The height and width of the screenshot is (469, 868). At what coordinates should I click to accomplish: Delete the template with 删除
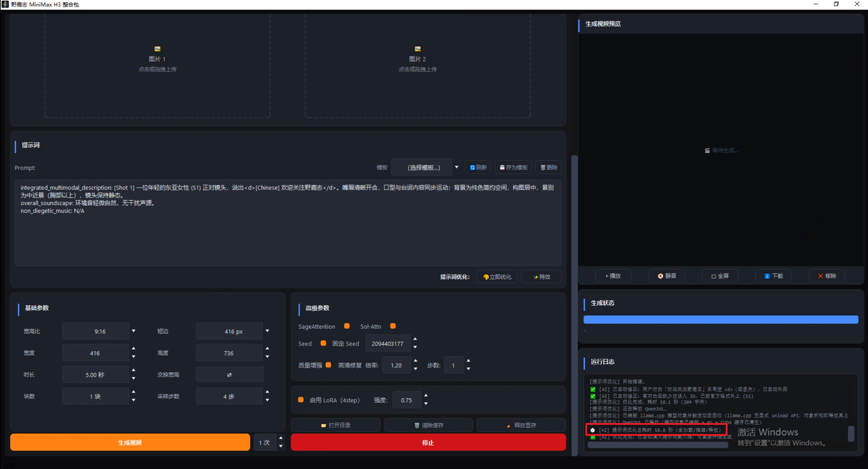(x=549, y=167)
